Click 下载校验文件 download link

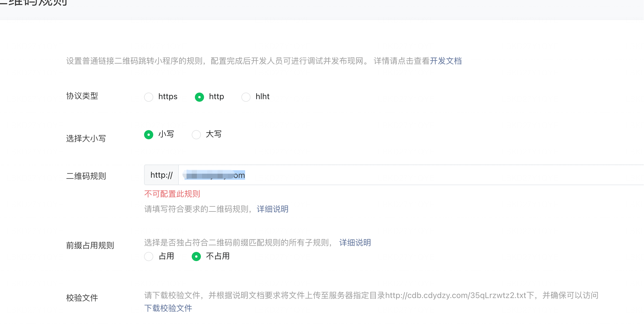click(168, 308)
